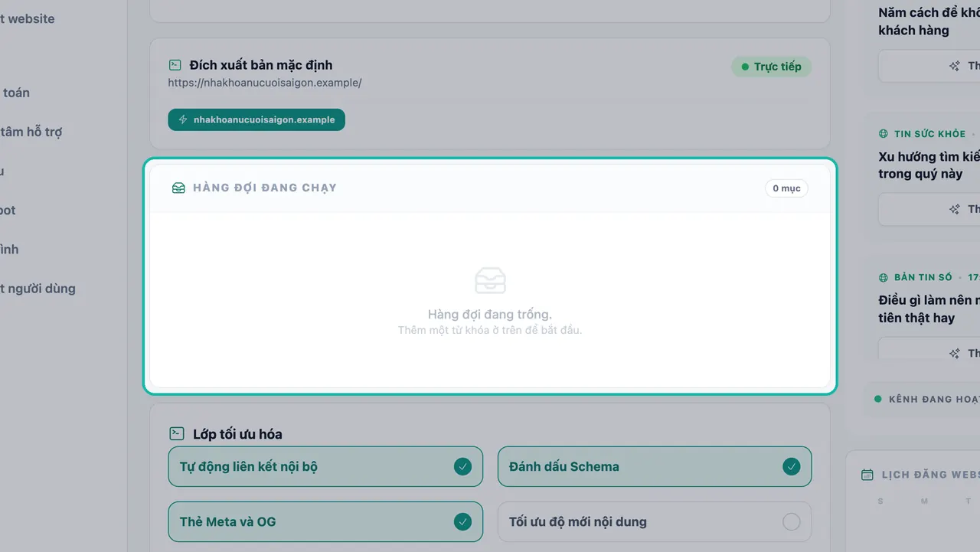Viewport: 980px width, 552px height.
Task: Open the Năm cách để article title
Action: [929, 21]
